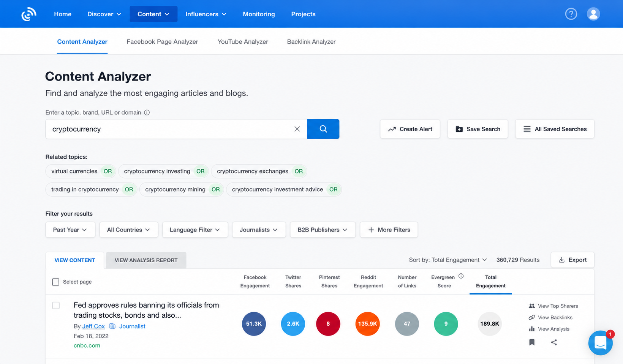Screen dimensions: 623x364
Task: Open the chat messenger bubble
Action: [x=600, y=343]
